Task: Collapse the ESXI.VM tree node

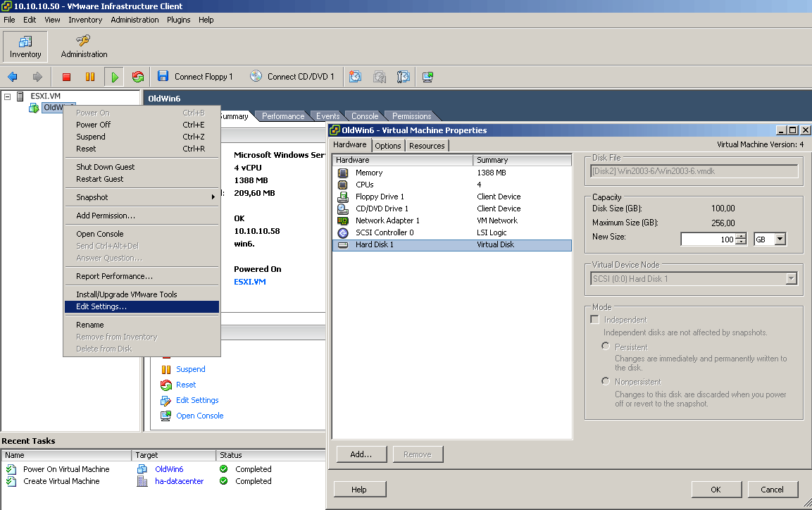Action: 7,97
